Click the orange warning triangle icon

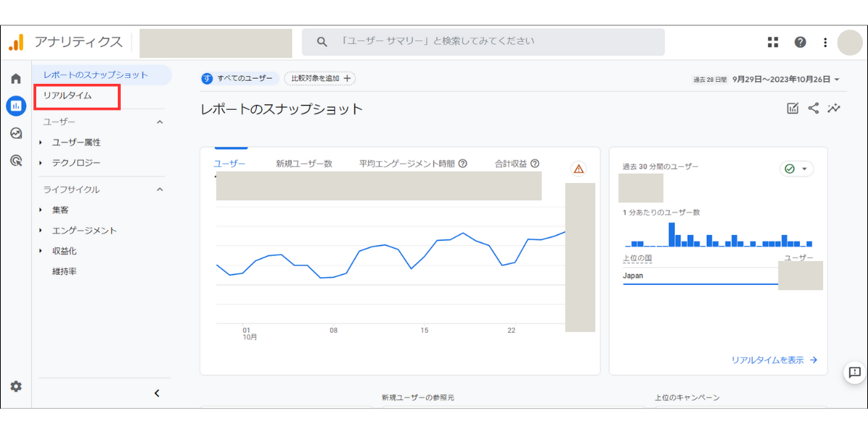tap(579, 169)
